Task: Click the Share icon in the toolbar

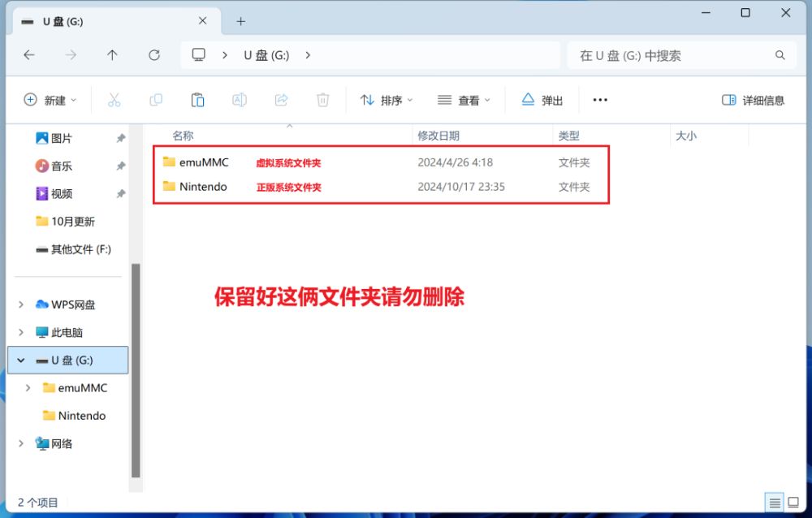Action: pos(281,99)
